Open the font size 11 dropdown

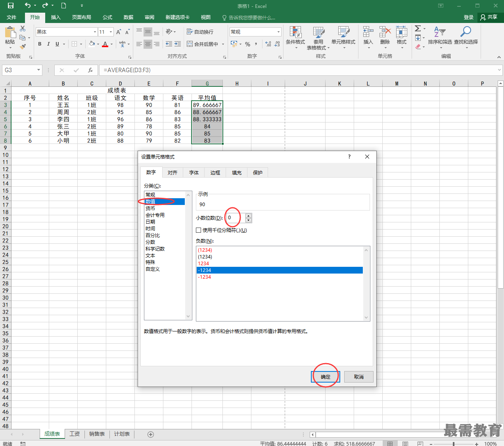click(x=111, y=32)
